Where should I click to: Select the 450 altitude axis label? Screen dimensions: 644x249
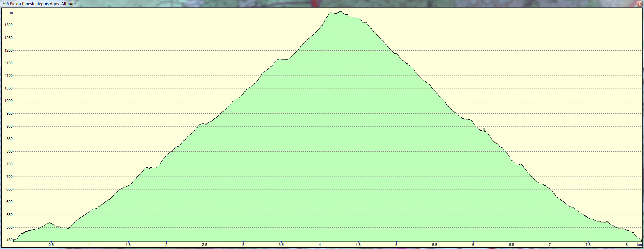9,240
